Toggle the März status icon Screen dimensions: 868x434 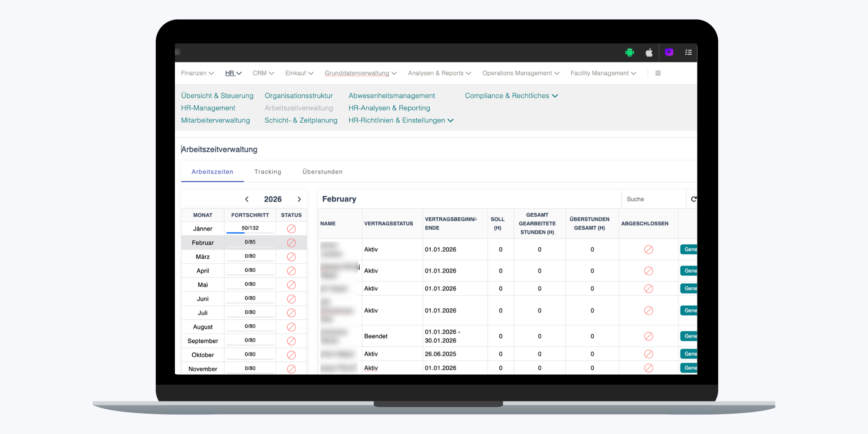click(291, 257)
